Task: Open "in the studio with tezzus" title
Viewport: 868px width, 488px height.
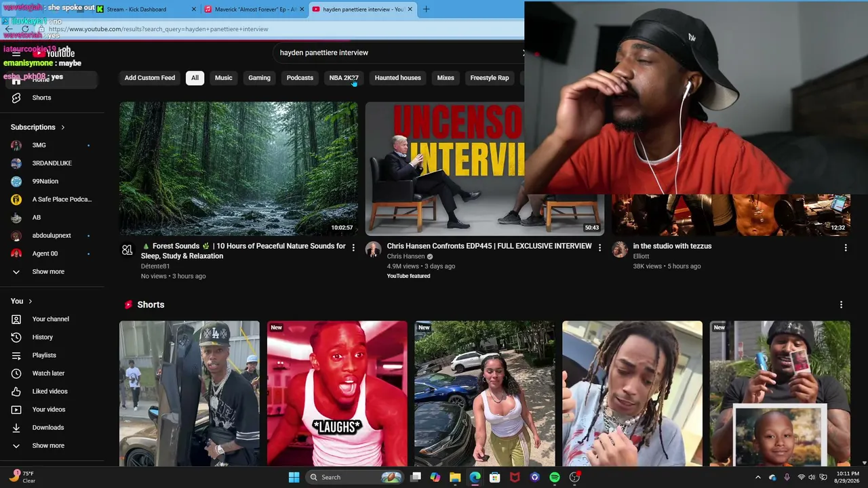Action: [672, 246]
